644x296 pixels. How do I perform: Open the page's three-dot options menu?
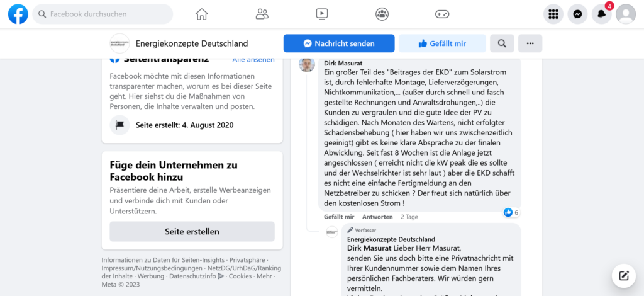(530, 43)
